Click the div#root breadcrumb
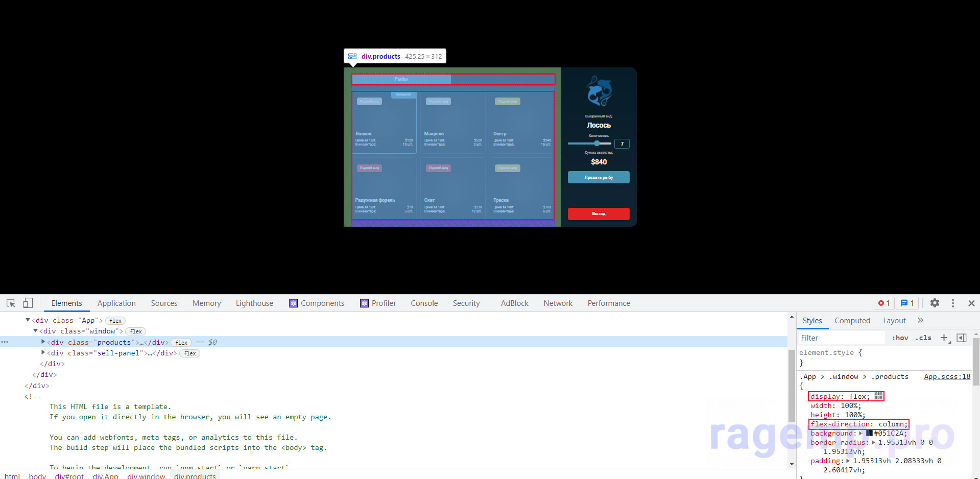Screen dimensions: 980x479 pyautogui.click(x=69, y=475)
